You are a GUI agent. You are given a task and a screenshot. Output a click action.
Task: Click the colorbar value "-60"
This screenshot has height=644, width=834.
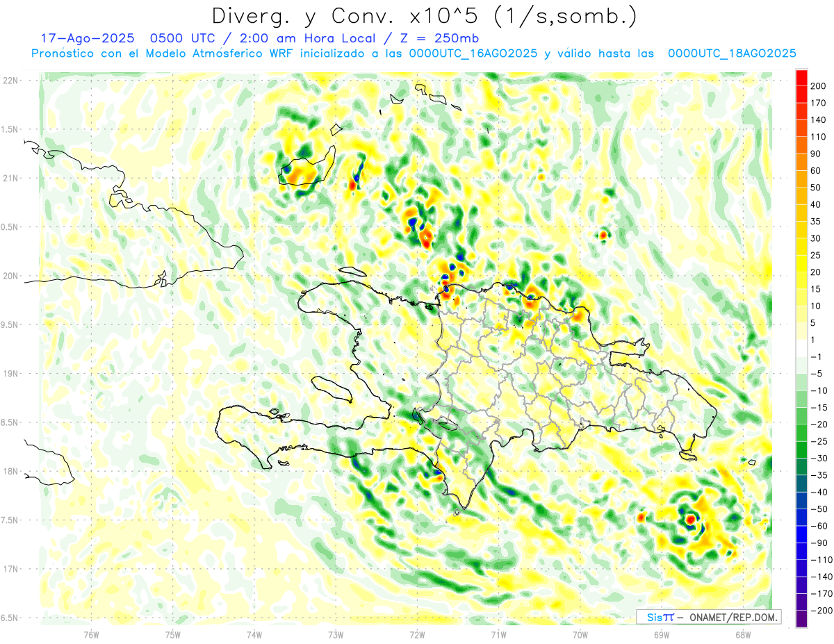point(819,526)
